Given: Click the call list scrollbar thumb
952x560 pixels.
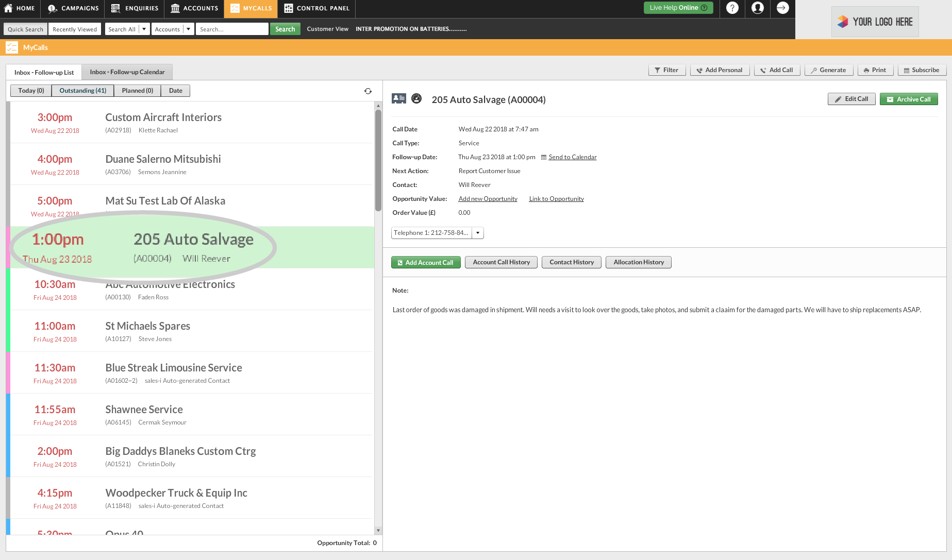Looking at the screenshot, I should coord(378,161).
